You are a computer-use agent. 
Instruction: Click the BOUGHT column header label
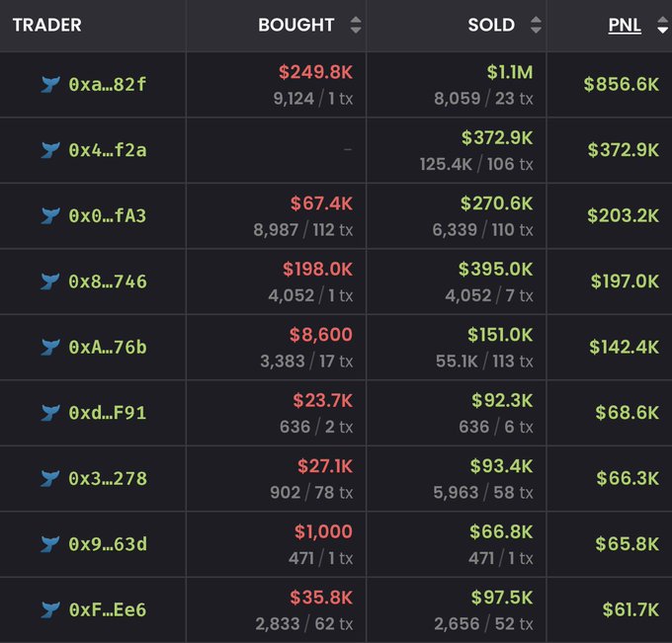(x=296, y=25)
